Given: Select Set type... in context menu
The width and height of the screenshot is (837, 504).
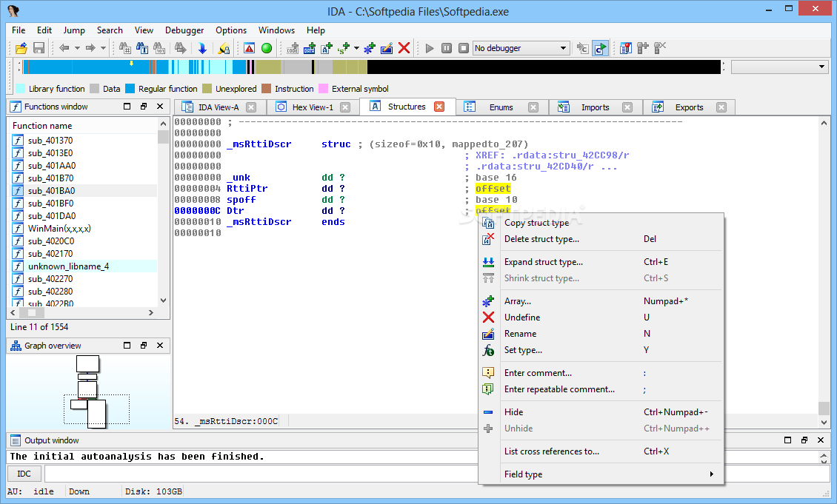Looking at the screenshot, I should point(601,350).
